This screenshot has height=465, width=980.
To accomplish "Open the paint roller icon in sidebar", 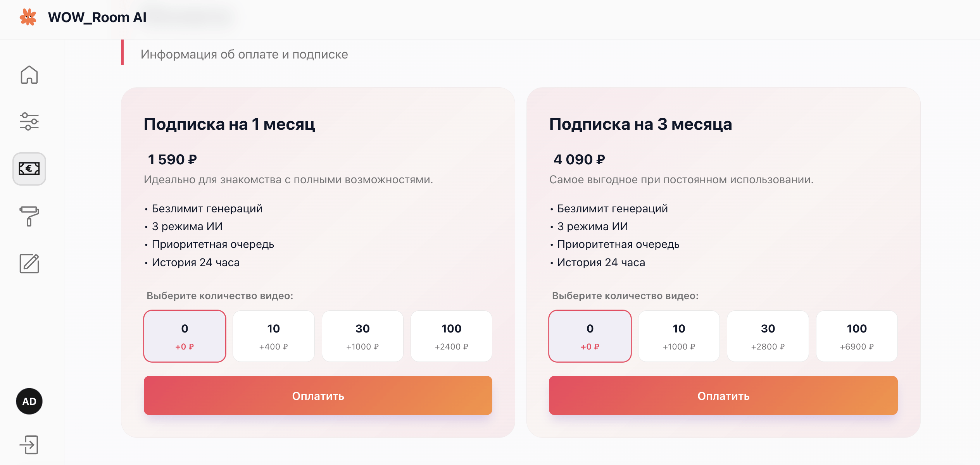I will [x=29, y=216].
